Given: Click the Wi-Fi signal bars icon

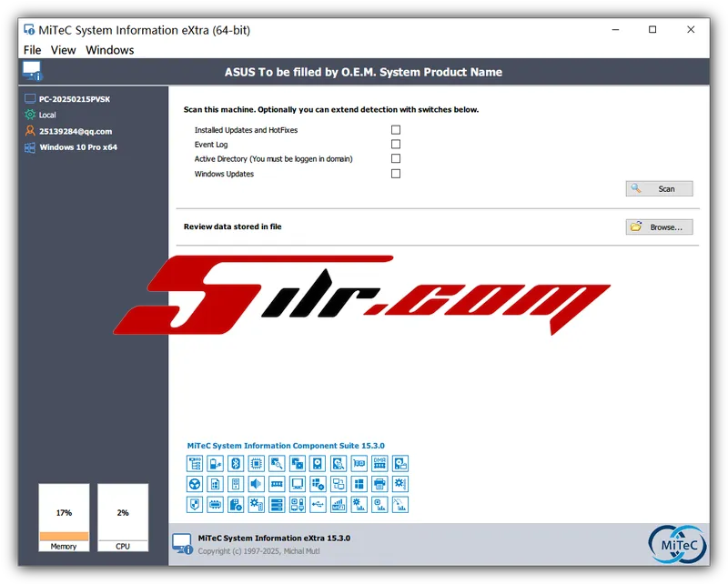Looking at the screenshot, I should click(339, 505).
